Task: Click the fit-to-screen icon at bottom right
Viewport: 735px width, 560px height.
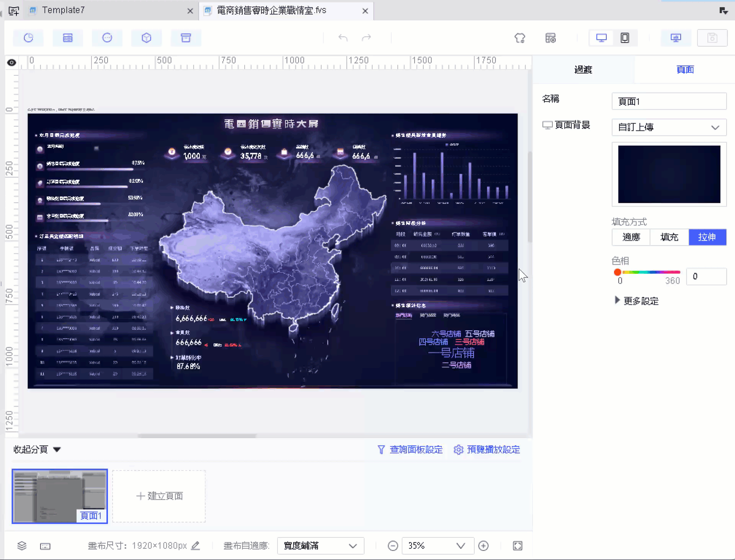Action: 517,546
